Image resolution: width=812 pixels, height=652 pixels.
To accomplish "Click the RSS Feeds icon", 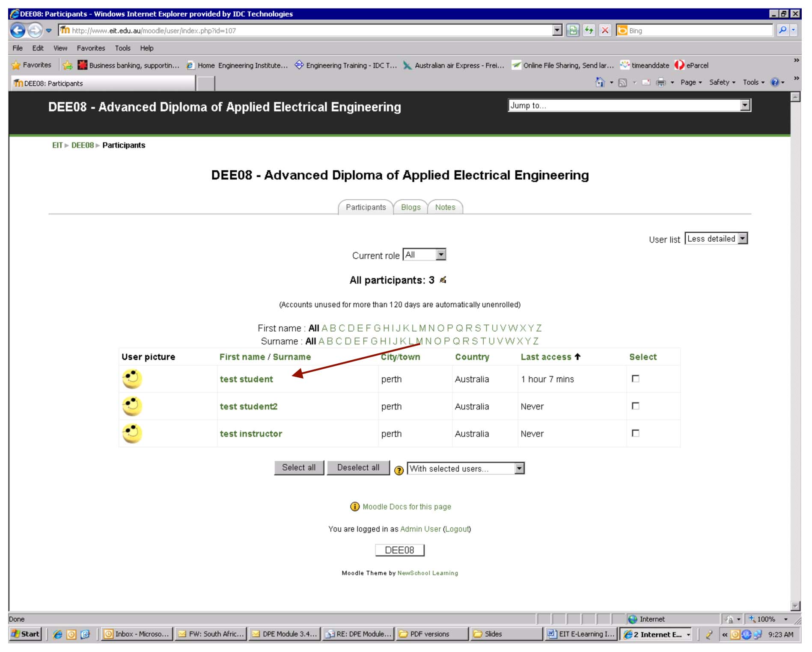I will (623, 83).
